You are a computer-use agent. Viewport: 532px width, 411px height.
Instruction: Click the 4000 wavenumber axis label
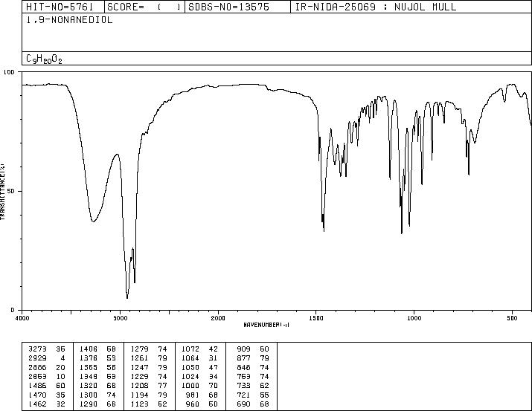22,318
